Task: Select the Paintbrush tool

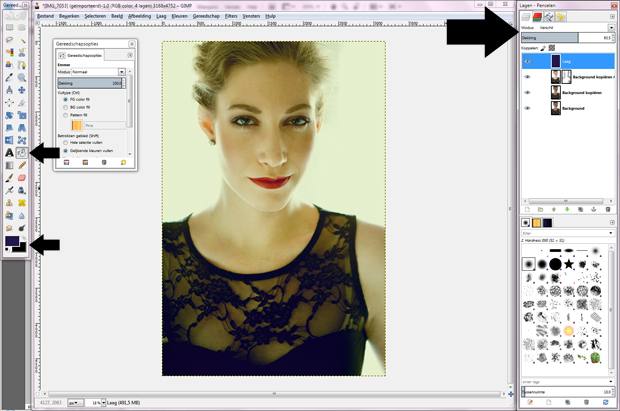Action: (x=9, y=178)
